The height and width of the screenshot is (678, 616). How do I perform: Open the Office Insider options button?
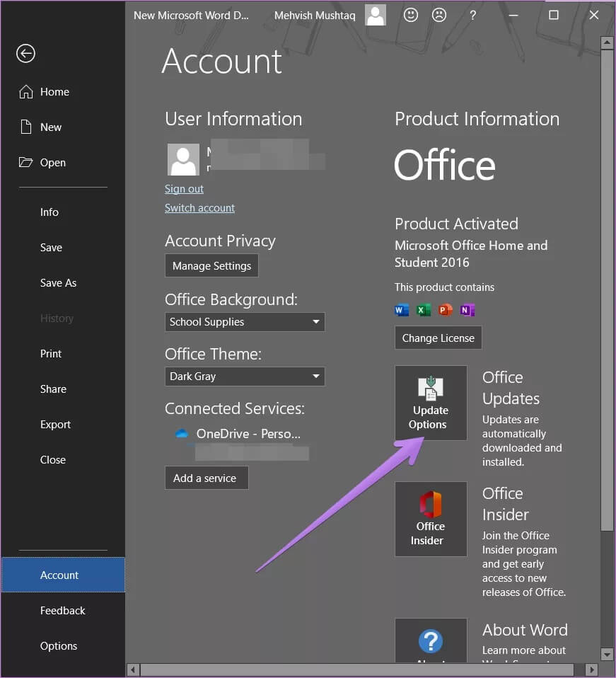coord(431,519)
